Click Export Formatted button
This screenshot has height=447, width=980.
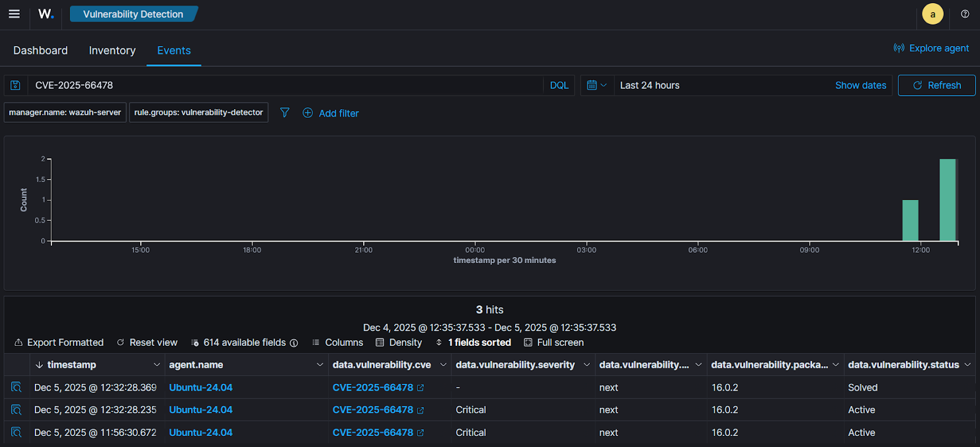[x=59, y=342]
